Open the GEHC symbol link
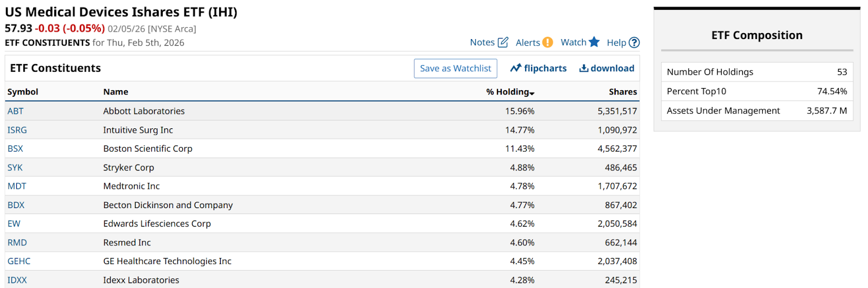868x288 pixels. click(19, 261)
